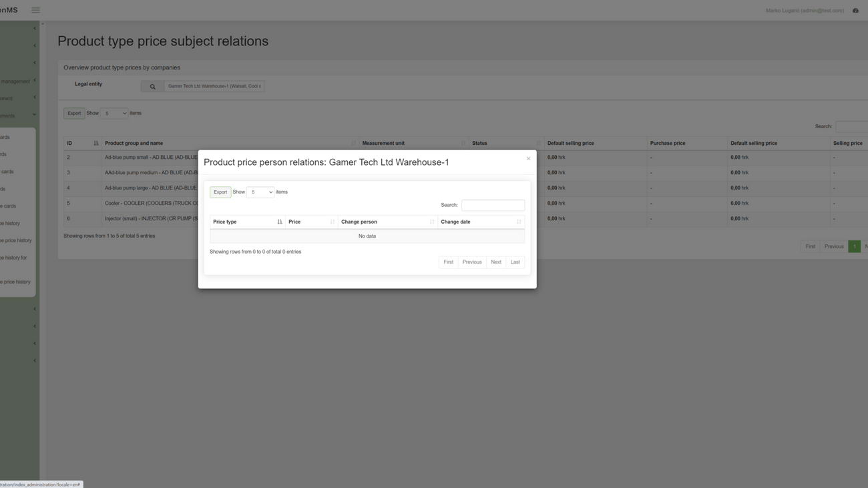Click page 1 in background pagination
Viewport: 868px width, 488px height.
[854, 246]
